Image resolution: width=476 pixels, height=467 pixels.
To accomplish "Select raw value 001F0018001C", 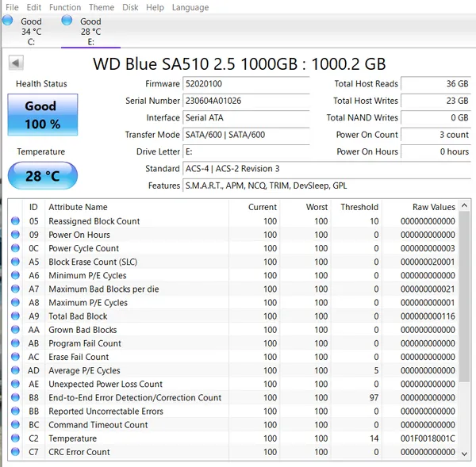I will click(x=428, y=438).
